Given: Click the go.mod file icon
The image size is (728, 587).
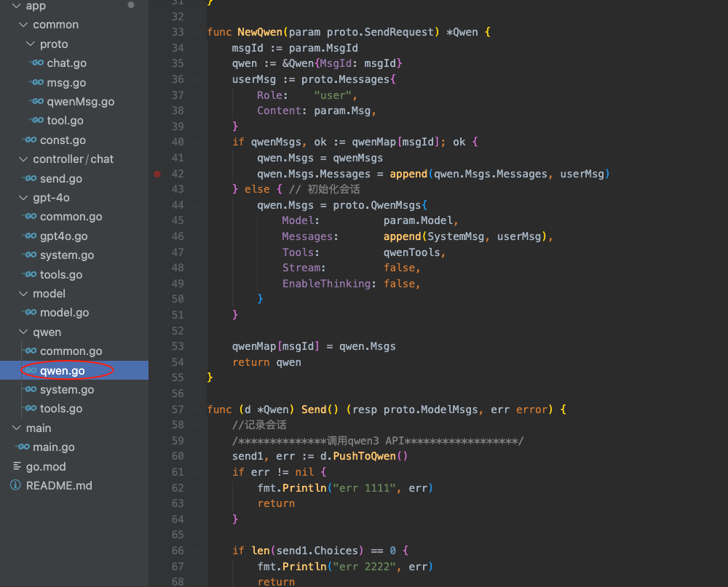Looking at the screenshot, I should (16, 467).
